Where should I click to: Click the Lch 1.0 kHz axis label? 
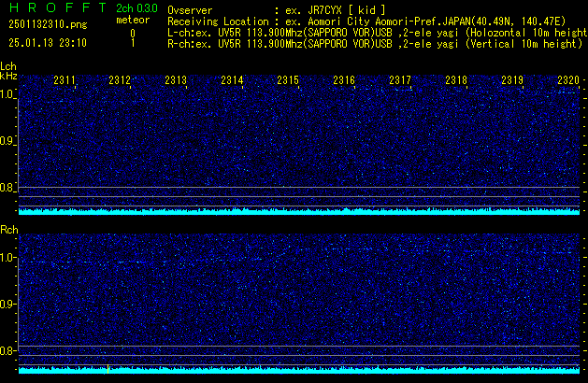[x=7, y=94]
